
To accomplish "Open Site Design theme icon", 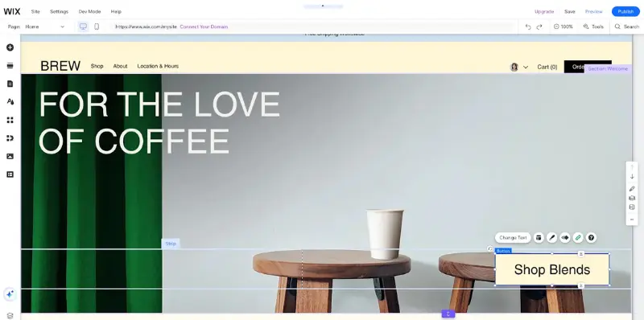I will pyautogui.click(x=10, y=102).
